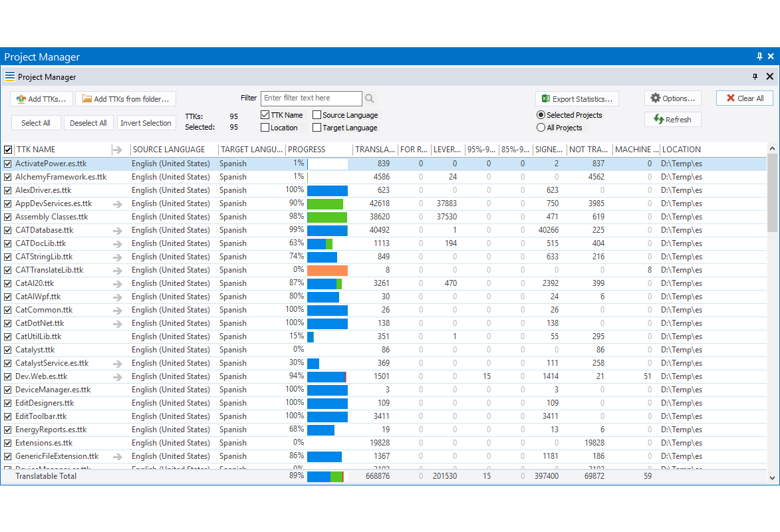The width and height of the screenshot is (780, 532).
Task: Click the Export Statistics Excel icon
Action: [x=546, y=99]
